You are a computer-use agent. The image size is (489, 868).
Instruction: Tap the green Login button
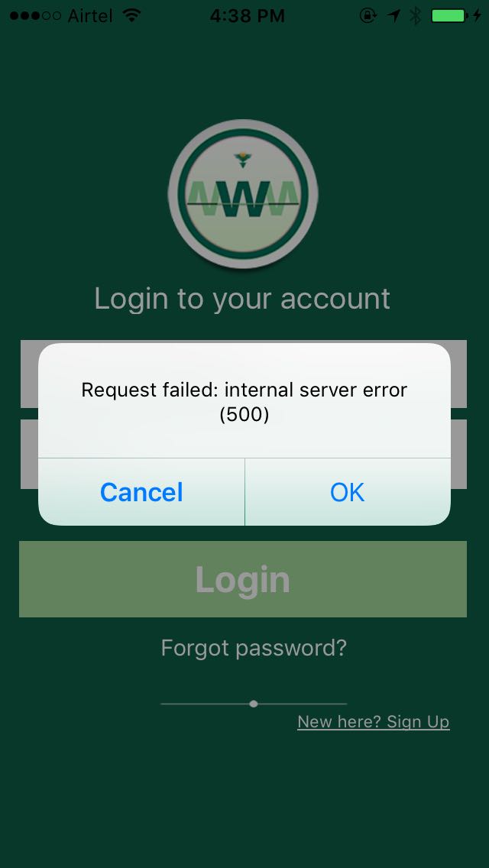[243, 579]
